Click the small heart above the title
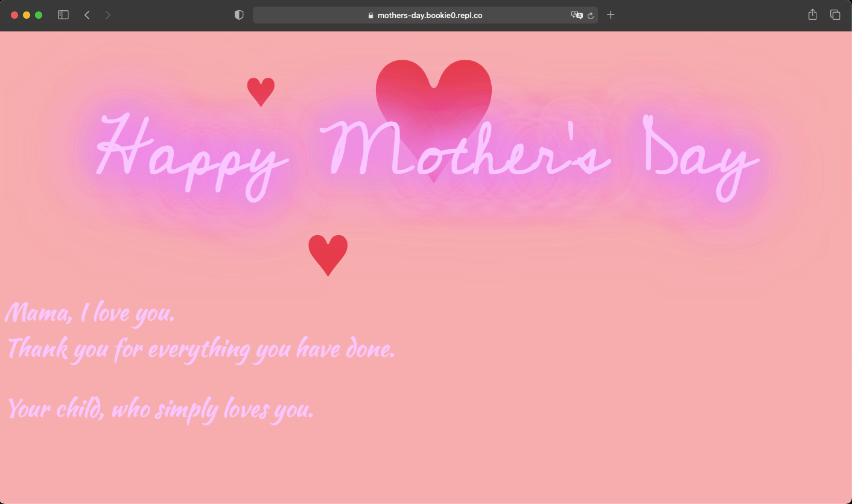Image resolution: width=852 pixels, height=504 pixels. click(x=261, y=92)
